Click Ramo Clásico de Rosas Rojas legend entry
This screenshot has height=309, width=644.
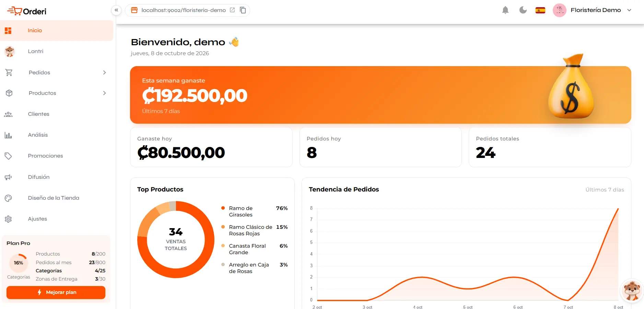coord(254,230)
